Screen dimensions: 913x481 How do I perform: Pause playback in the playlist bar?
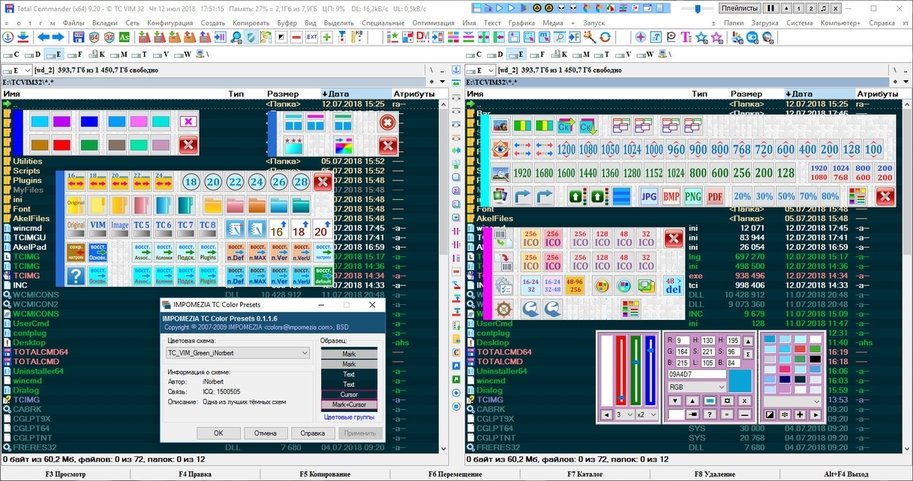pos(770,9)
